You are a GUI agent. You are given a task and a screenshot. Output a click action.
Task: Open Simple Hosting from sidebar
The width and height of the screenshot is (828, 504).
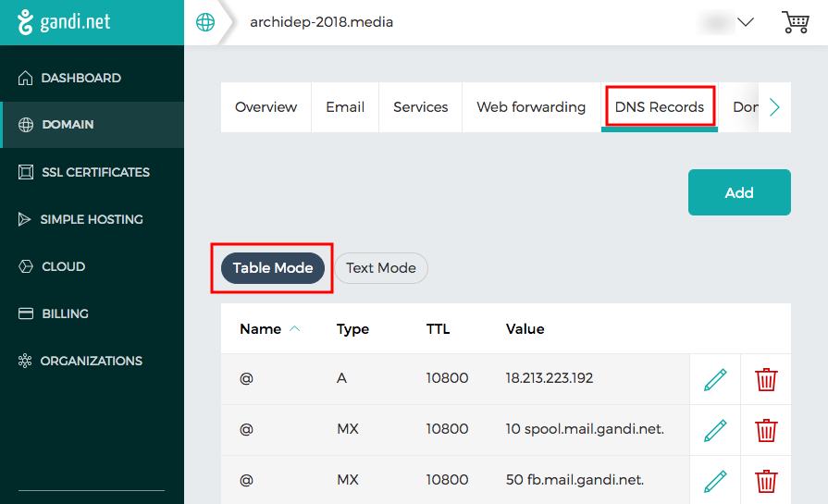(91, 219)
